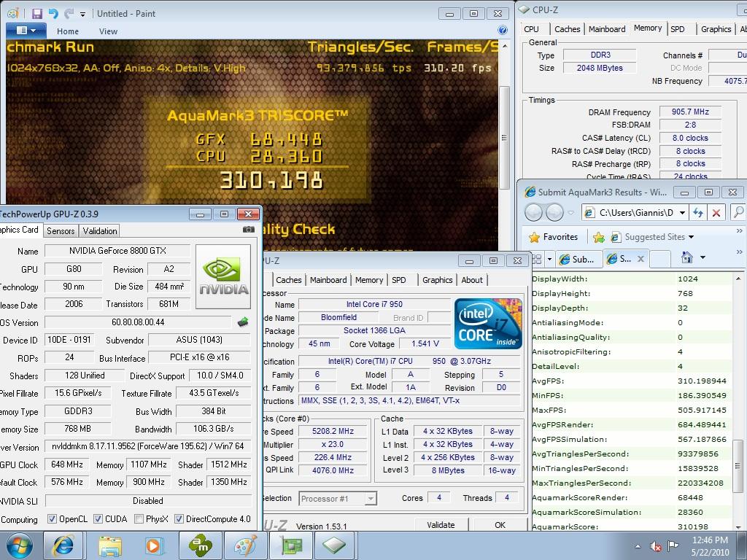Toggle the DirectCompute 4.0 checkbox in GPU-Z
Viewport: 747px width, 560px height.
(179, 519)
